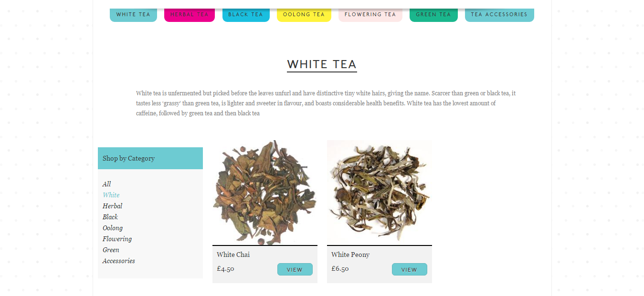
Task: Click the White Chai product image
Action: click(265, 193)
